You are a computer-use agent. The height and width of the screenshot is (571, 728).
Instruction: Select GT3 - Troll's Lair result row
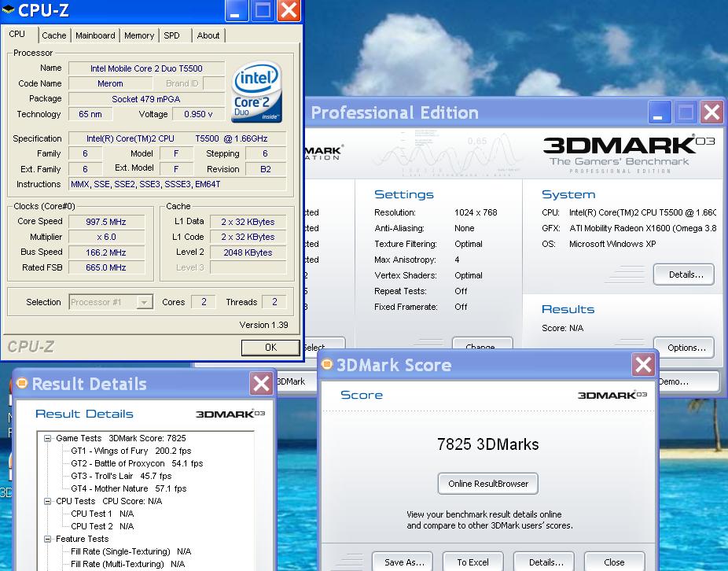tap(121, 476)
